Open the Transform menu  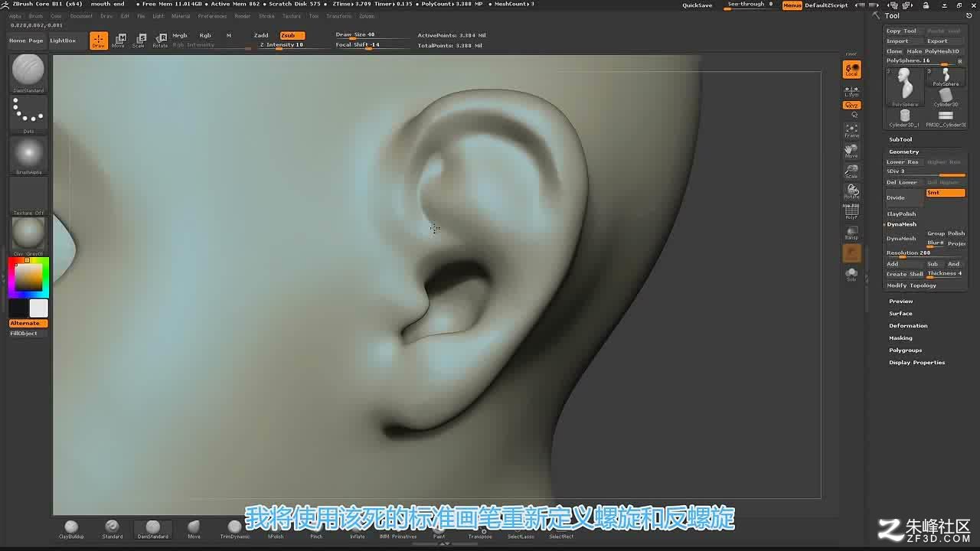338,16
